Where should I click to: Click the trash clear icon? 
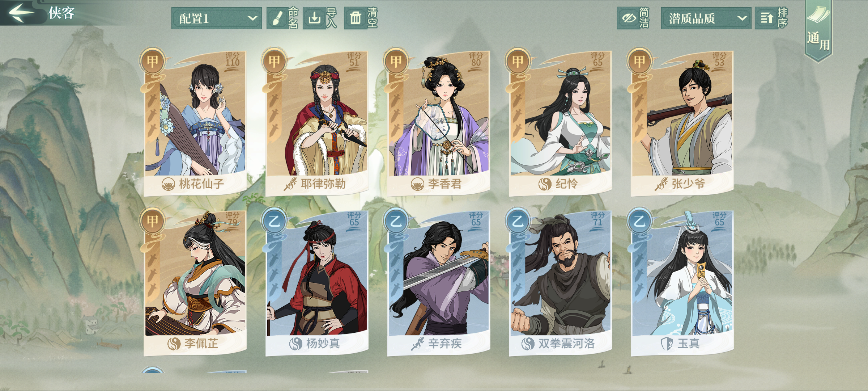(356, 18)
